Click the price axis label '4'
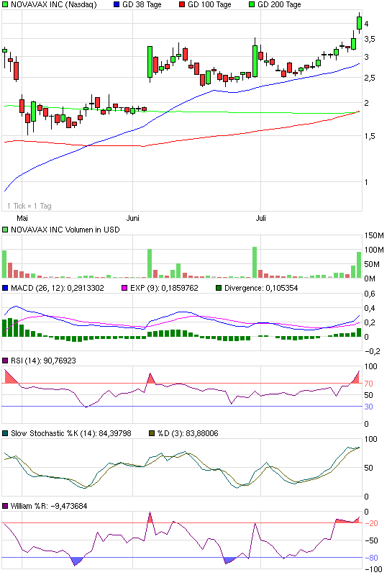The width and height of the screenshot is (392, 575). click(x=366, y=24)
